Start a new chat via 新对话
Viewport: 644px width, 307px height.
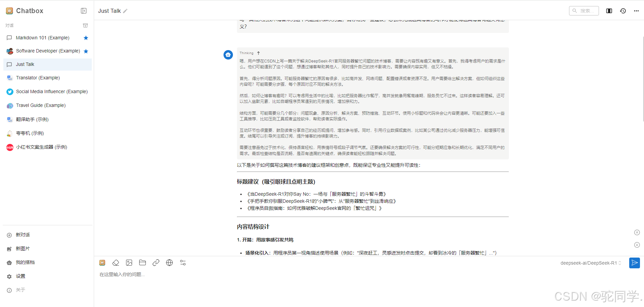pyautogui.click(x=23, y=235)
